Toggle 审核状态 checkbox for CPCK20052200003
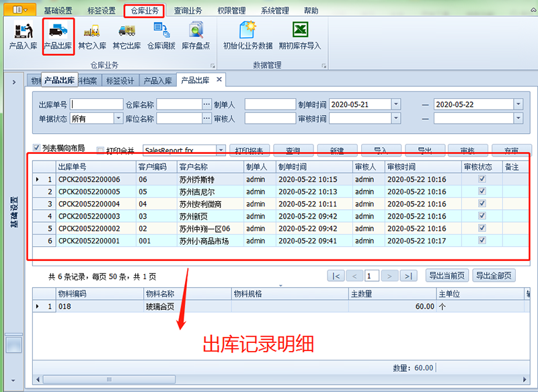This screenshot has height=392, width=538. point(482,216)
